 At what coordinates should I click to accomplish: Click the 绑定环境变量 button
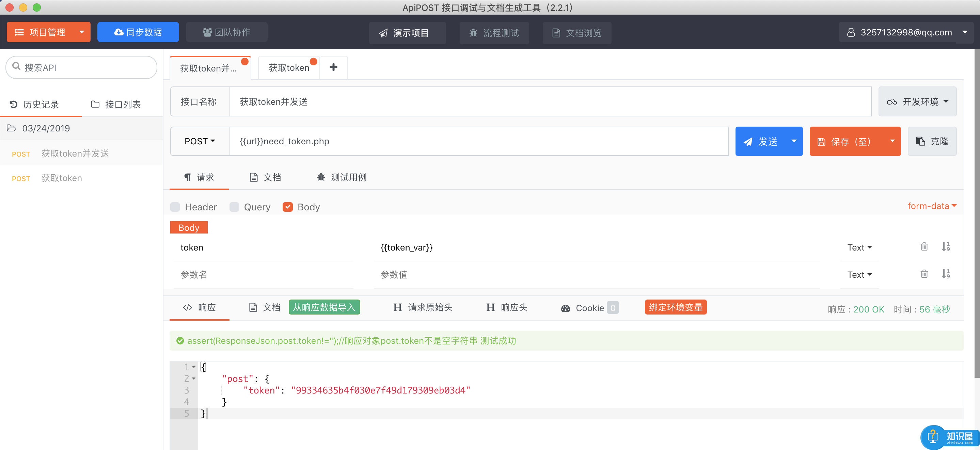coord(675,307)
